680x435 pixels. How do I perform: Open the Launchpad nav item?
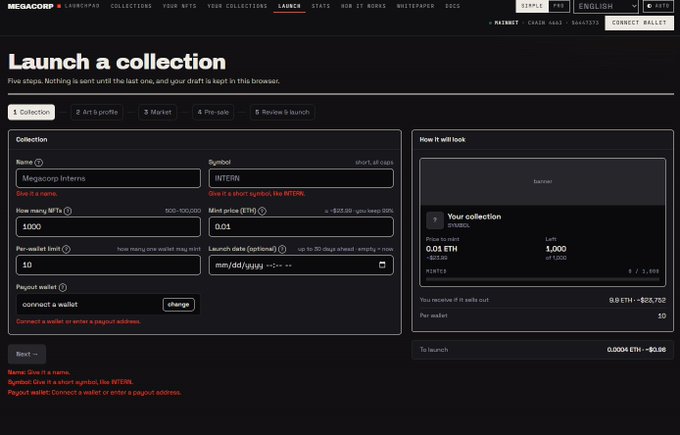tap(82, 6)
